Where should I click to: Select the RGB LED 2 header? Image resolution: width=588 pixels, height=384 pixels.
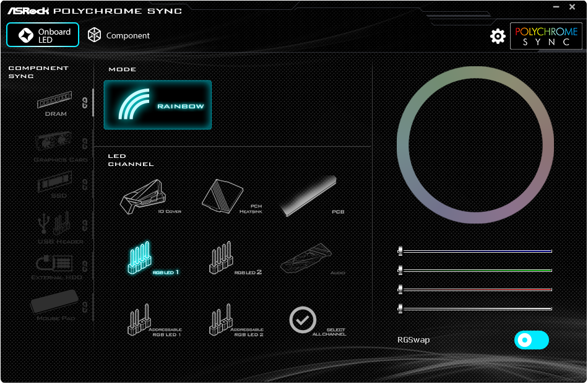(x=235, y=258)
